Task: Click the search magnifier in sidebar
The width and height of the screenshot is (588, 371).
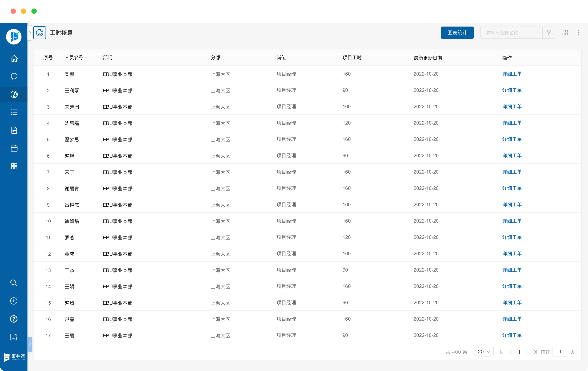Action: click(x=14, y=283)
